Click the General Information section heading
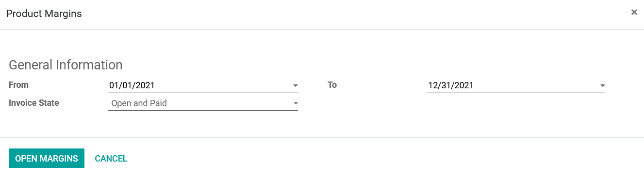The image size is (644, 180). [66, 65]
